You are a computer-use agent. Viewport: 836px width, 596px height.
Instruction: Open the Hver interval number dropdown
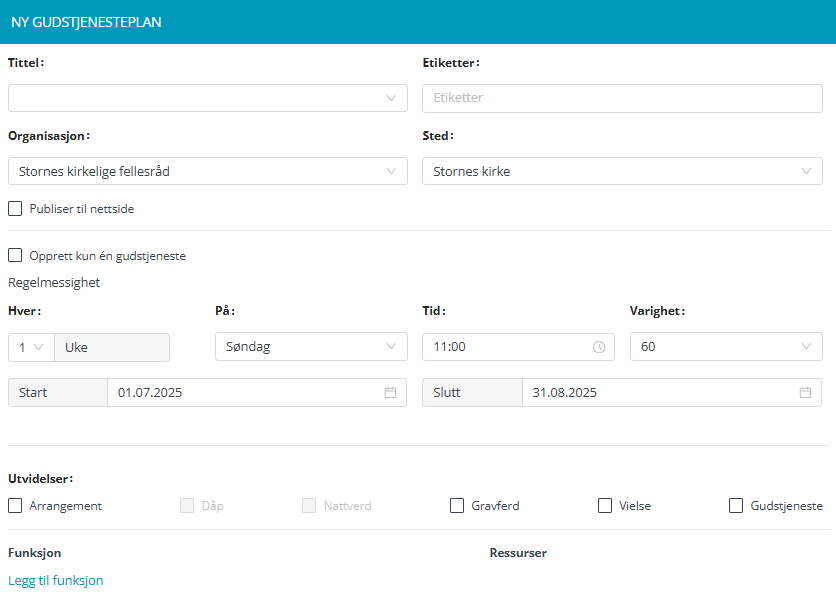click(x=30, y=347)
